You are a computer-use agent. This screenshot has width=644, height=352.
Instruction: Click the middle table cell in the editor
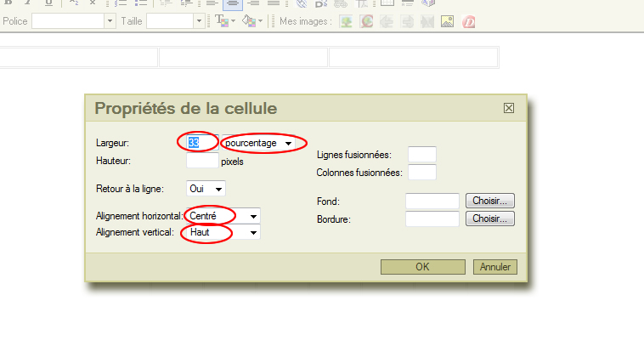click(243, 57)
